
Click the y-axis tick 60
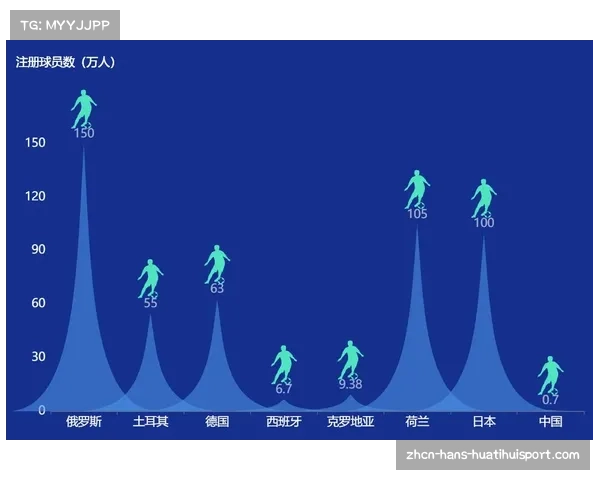pyautogui.click(x=38, y=303)
